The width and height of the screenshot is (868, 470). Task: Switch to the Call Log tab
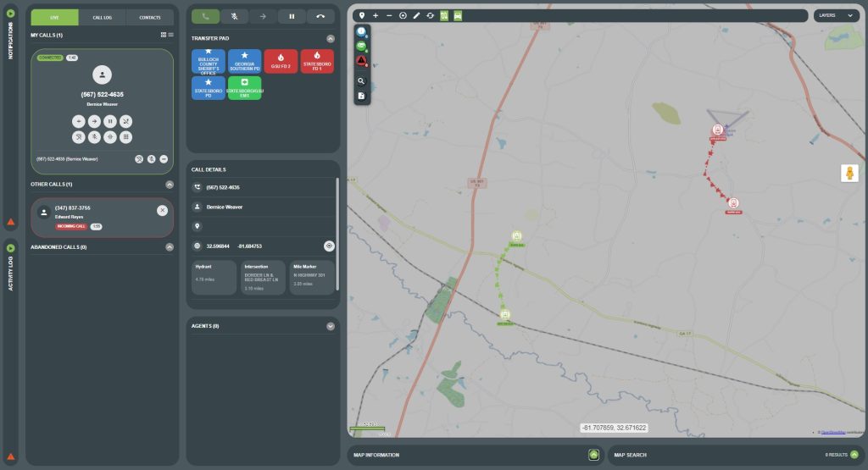[102, 18]
